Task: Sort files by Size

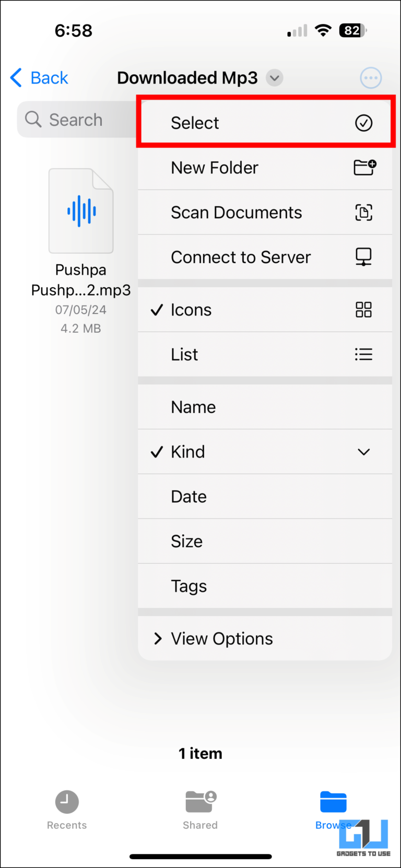Action: tap(187, 542)
